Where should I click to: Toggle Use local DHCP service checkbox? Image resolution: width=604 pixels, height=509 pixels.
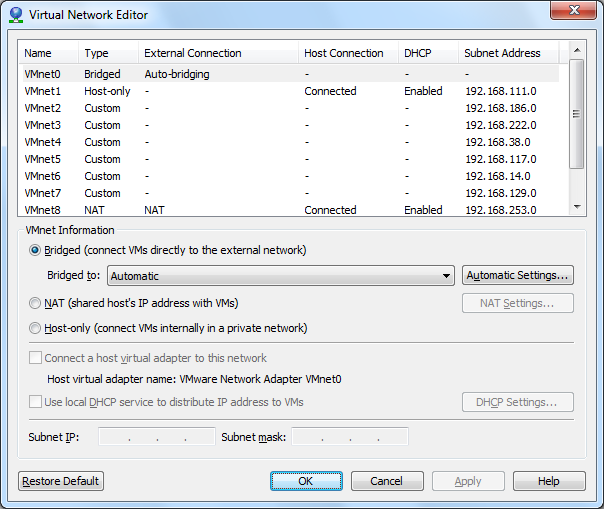click(x=35, y=402)
